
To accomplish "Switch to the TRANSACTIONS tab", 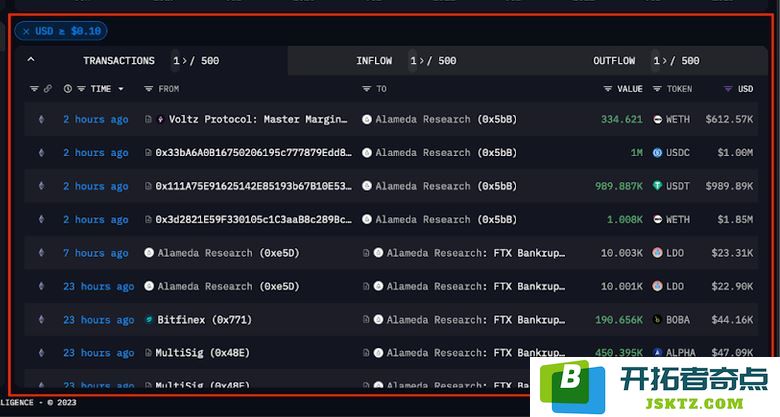I will click(119, 61).
